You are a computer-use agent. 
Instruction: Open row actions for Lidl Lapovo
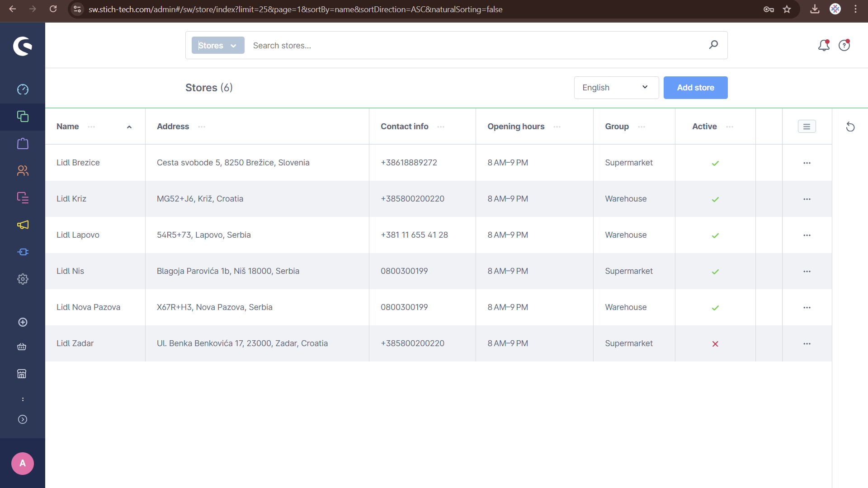[x=807, y=235]
